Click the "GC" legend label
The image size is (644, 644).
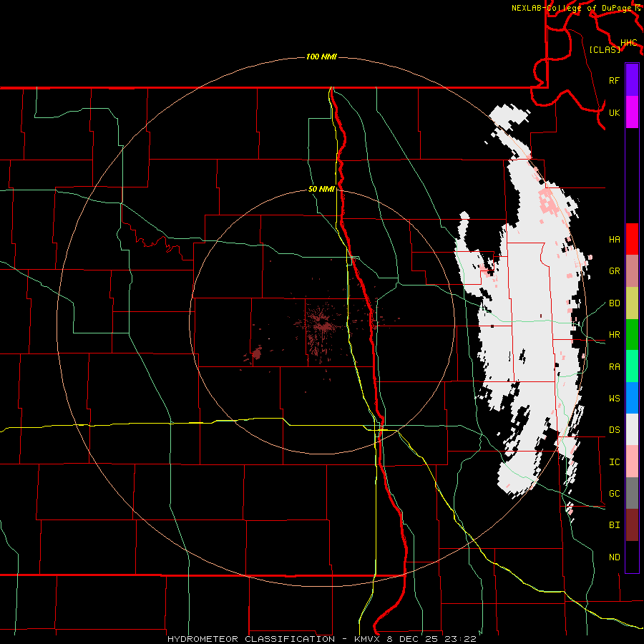tap(614, 493)
